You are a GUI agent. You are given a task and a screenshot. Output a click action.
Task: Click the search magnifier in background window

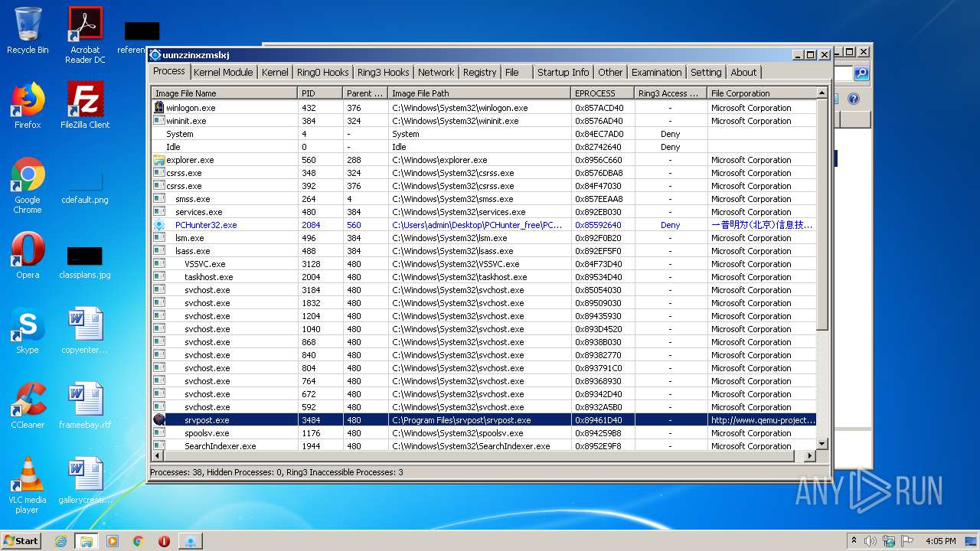[861, 73]
